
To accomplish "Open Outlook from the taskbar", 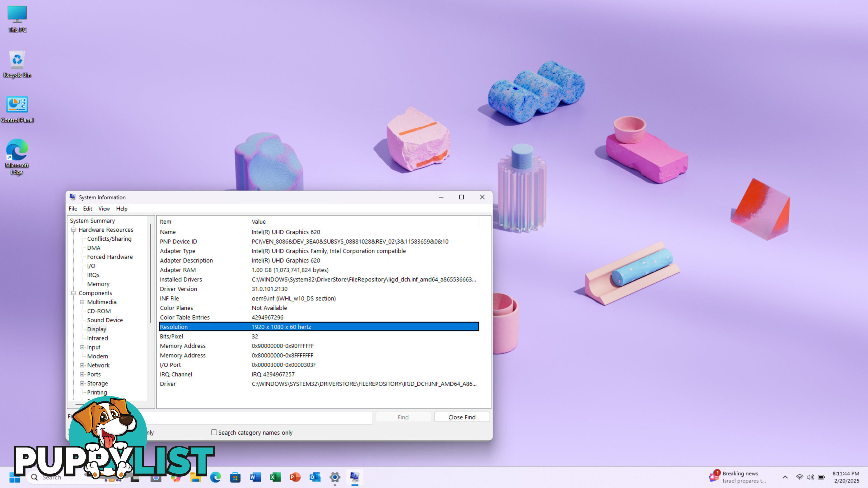I will (x=315, y=477).
